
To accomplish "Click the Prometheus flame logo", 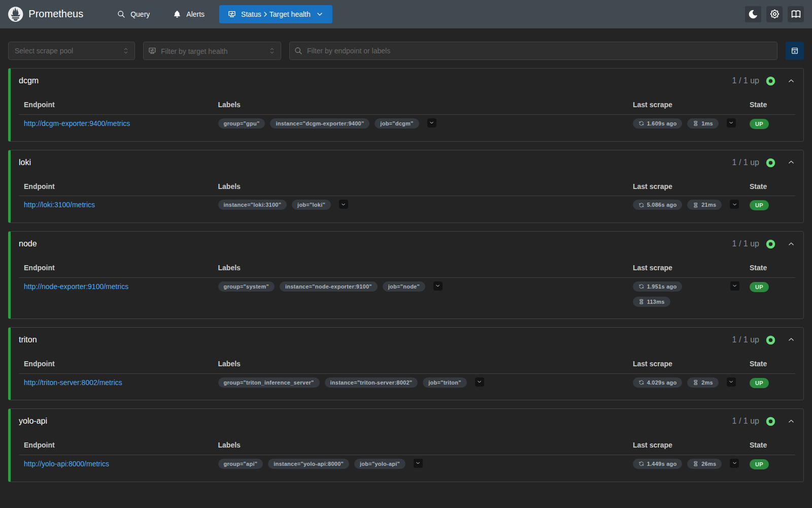I will coord(16,14).
